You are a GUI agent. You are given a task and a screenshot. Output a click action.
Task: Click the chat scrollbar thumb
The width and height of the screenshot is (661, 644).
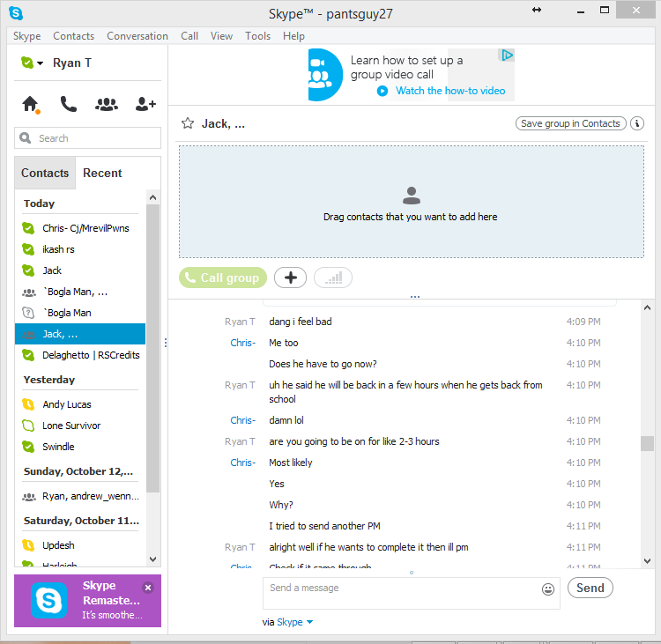(x=647, y=443)
